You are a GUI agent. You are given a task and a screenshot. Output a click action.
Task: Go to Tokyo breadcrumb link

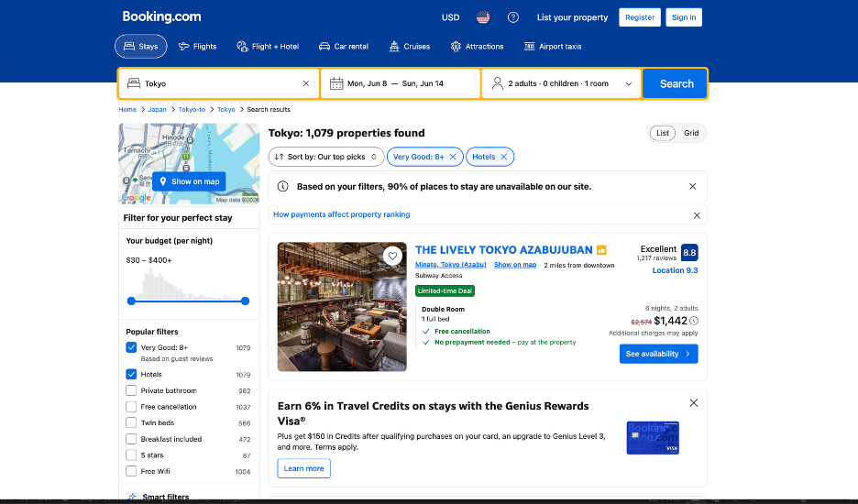pos(226,109)
